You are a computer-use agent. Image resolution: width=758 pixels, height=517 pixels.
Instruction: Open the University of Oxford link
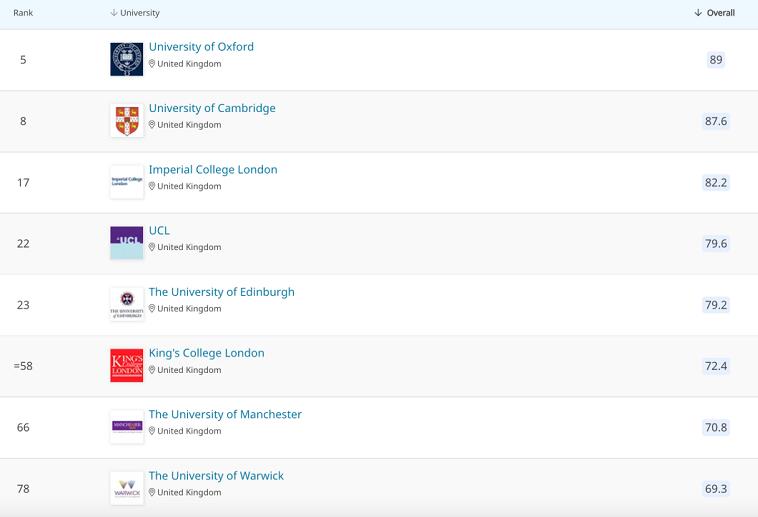(x=201, y=47)
